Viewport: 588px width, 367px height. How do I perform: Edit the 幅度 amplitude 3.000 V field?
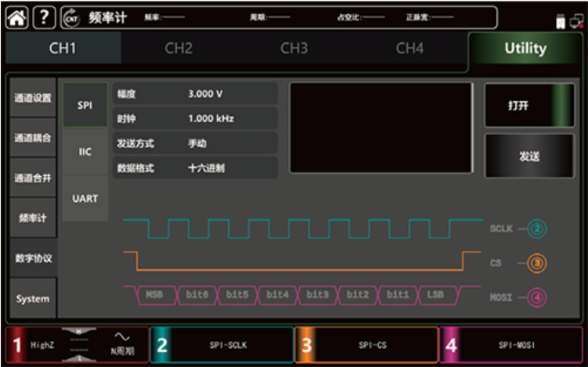195,94
